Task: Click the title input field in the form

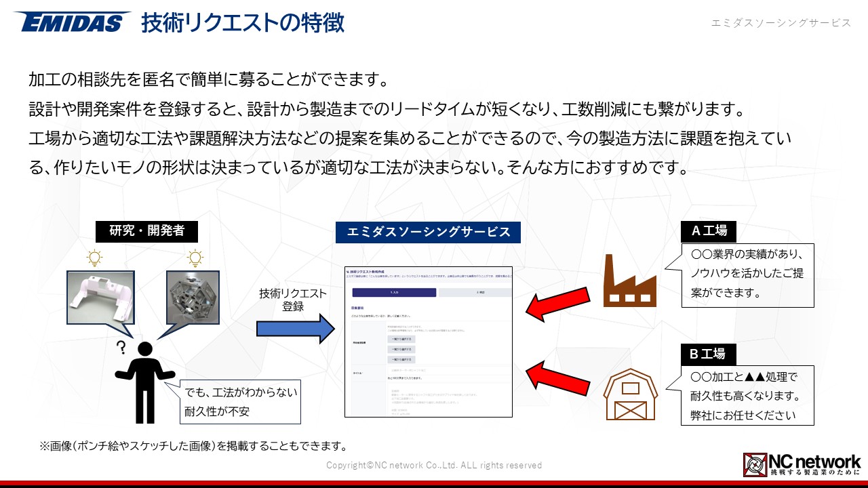Action: 448,371
